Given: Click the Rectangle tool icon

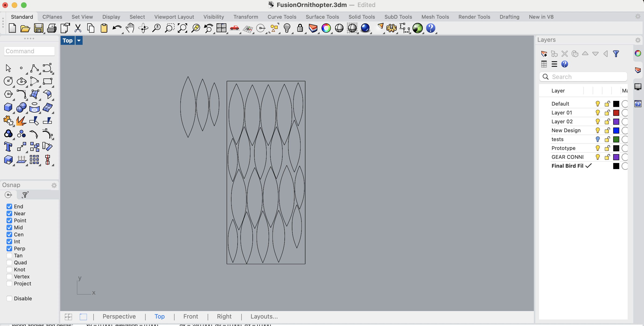Looking at the screenshot, I should click(48, 81).
